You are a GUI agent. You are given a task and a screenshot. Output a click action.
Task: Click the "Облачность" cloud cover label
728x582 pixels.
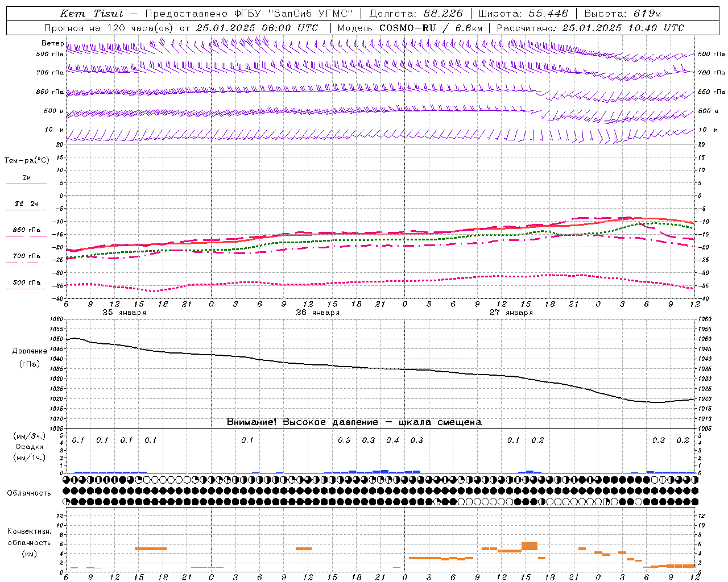[29, 493]
